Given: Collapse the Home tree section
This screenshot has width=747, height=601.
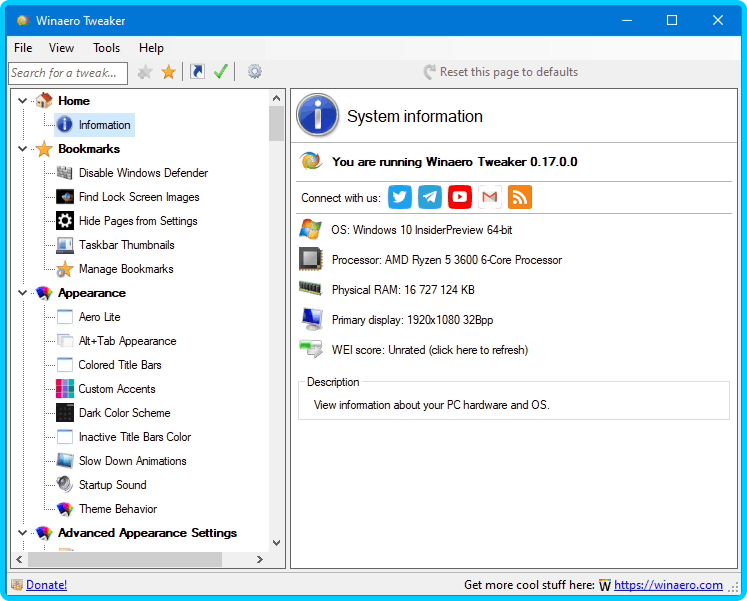Looking at the screenshot, I should [x=23, y=101].
